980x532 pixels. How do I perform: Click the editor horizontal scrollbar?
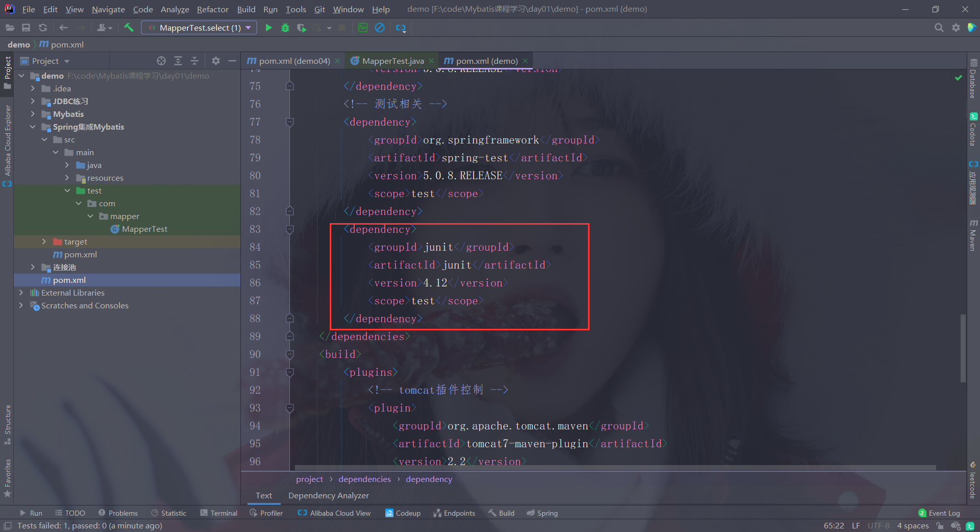click(615, 467)
